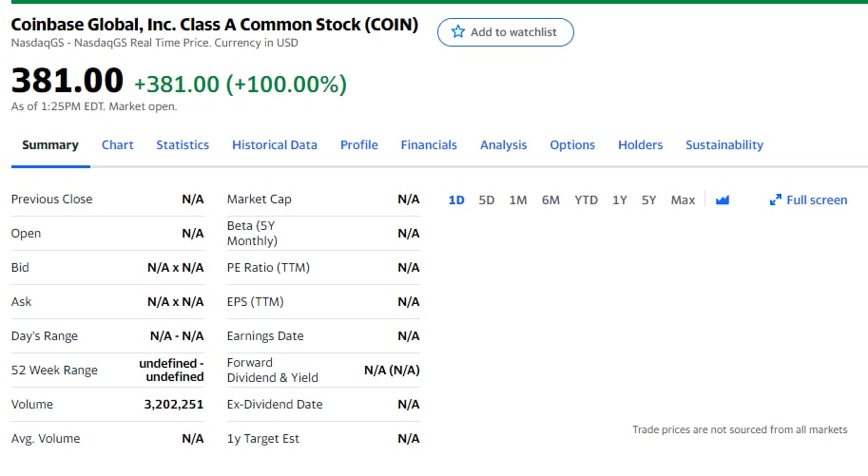Click the Avg. Volume label
Image resolution: width=868 pixels, height=476 pixels.
pyautogui.click(x=46, y=439)
